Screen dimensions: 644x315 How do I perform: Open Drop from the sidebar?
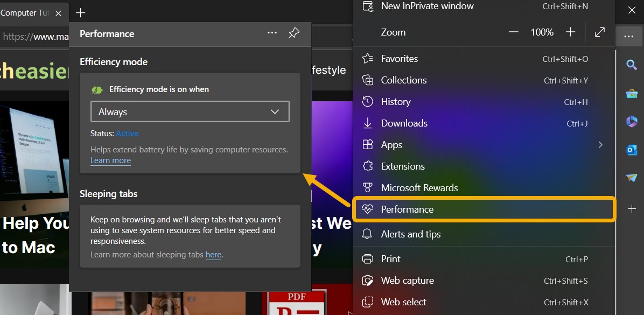coord(633,178)
